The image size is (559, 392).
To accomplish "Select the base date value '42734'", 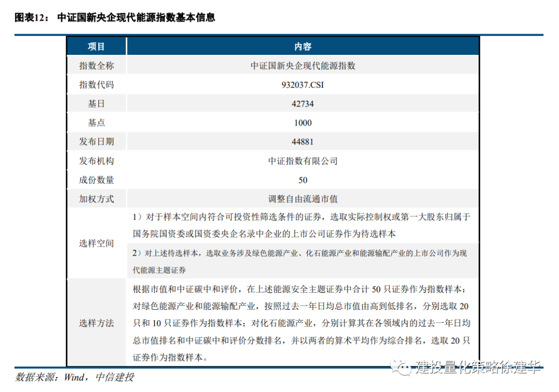I will pyautogui.click(x=303, y=103).
